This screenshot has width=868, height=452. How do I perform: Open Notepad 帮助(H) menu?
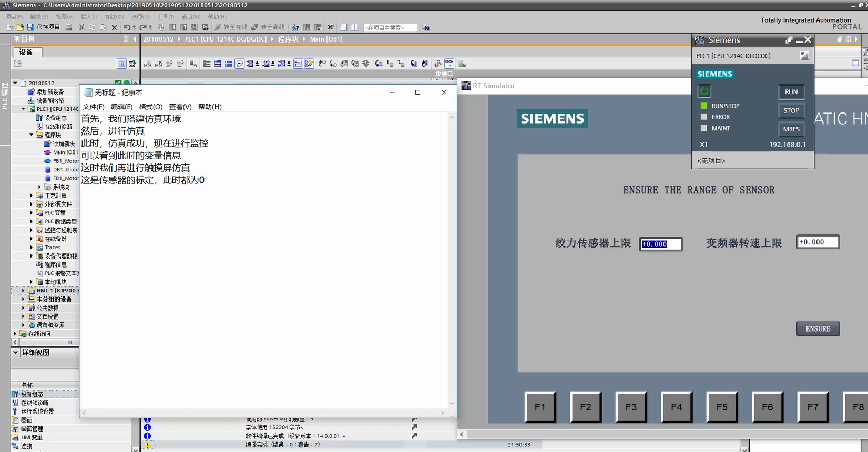(x=210, y=106)
